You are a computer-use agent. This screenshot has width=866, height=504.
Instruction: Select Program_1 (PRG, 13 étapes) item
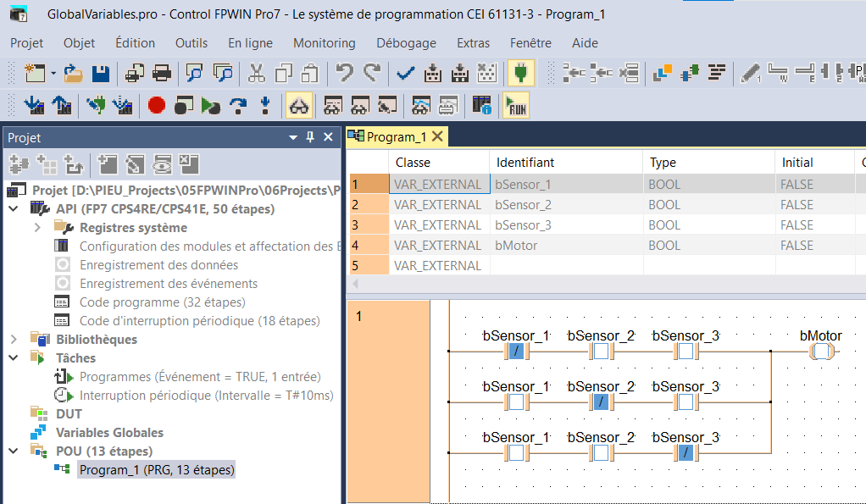click(x=156, y=469)
